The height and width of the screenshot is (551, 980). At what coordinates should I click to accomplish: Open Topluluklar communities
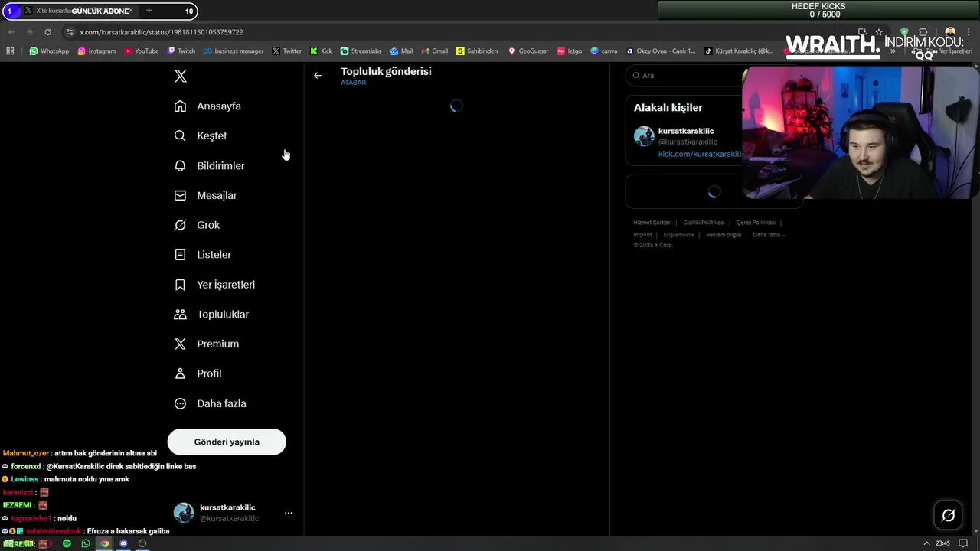[211, 315]
